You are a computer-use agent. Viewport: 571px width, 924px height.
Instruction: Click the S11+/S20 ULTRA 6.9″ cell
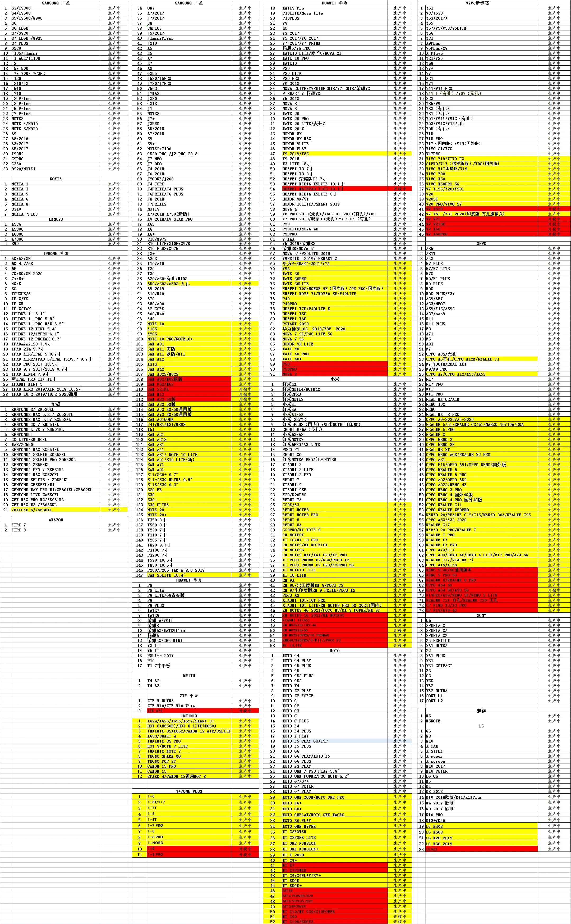(x=189, y=480)
